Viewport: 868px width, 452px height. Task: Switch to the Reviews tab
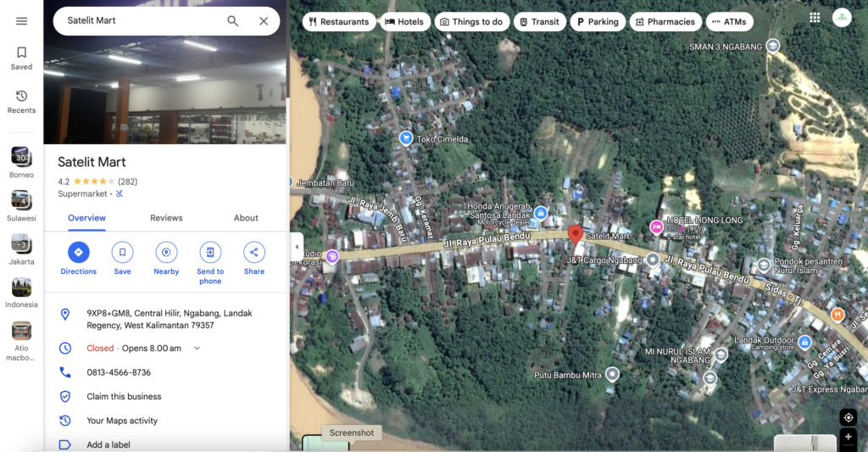click(x=166, y=218)
